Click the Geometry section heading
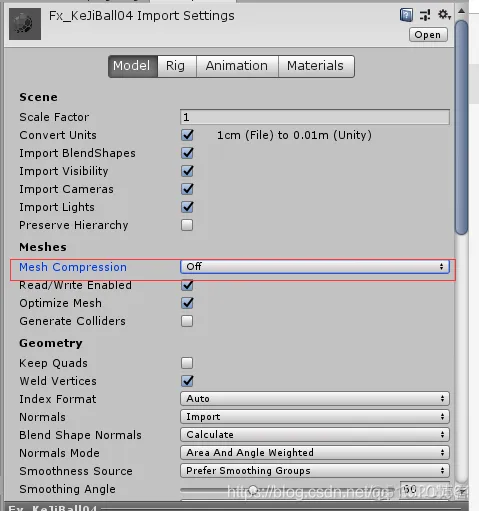This screenshot has width=479, height=511. point(51,343)
